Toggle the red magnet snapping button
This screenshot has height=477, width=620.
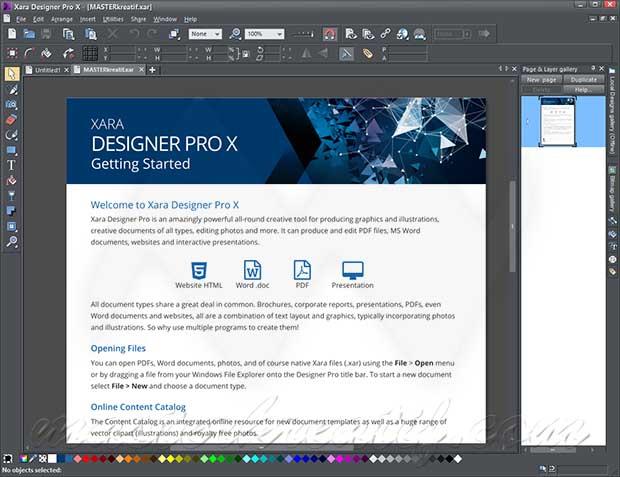pos(330,34)
